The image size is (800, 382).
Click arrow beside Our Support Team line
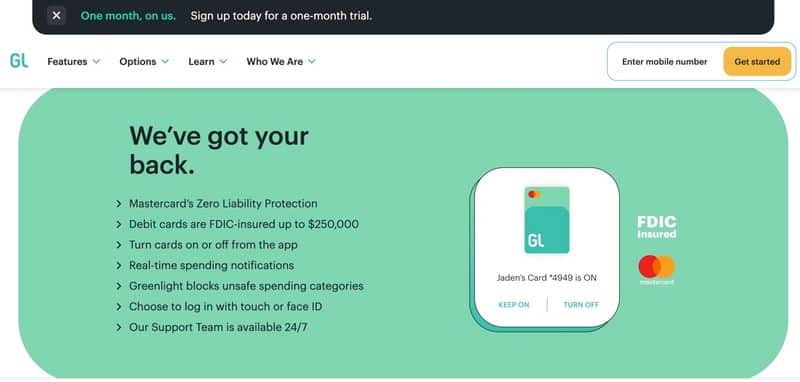119,327
